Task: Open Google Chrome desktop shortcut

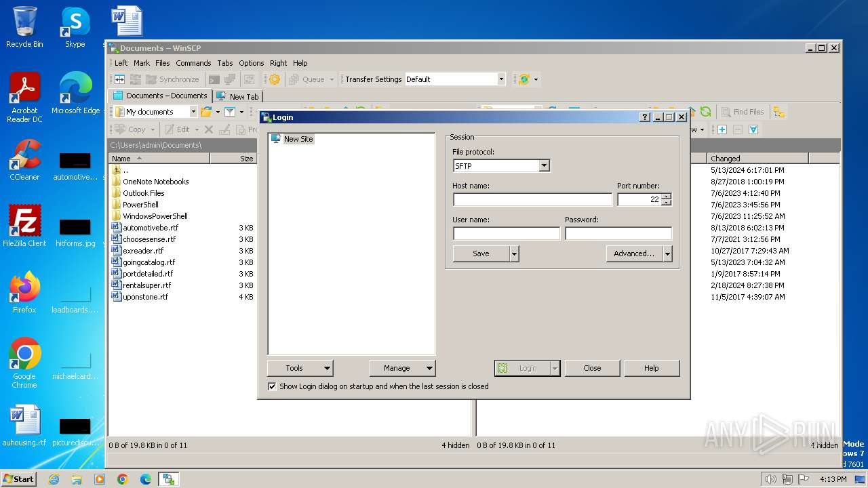Action: pos(24,363)
